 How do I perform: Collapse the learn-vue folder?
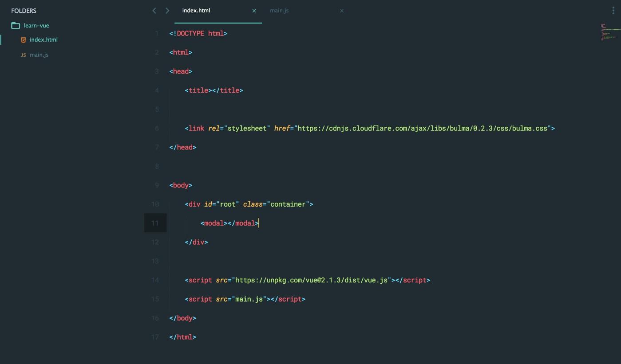[36, 26]
